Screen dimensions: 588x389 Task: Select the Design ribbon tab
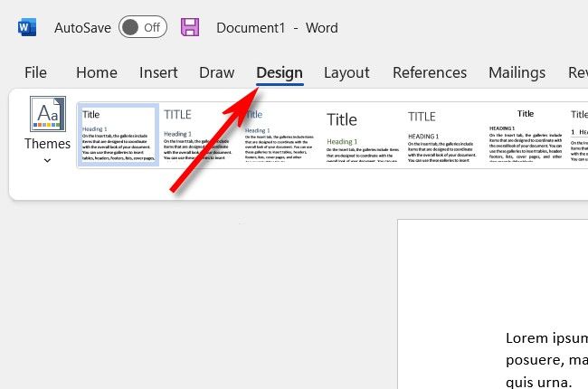(280, 72)
